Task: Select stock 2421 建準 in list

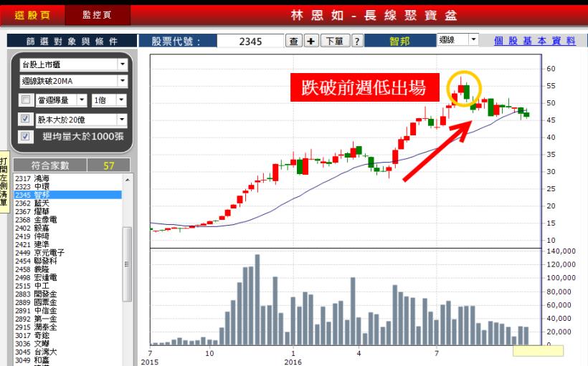Action: 67,244
